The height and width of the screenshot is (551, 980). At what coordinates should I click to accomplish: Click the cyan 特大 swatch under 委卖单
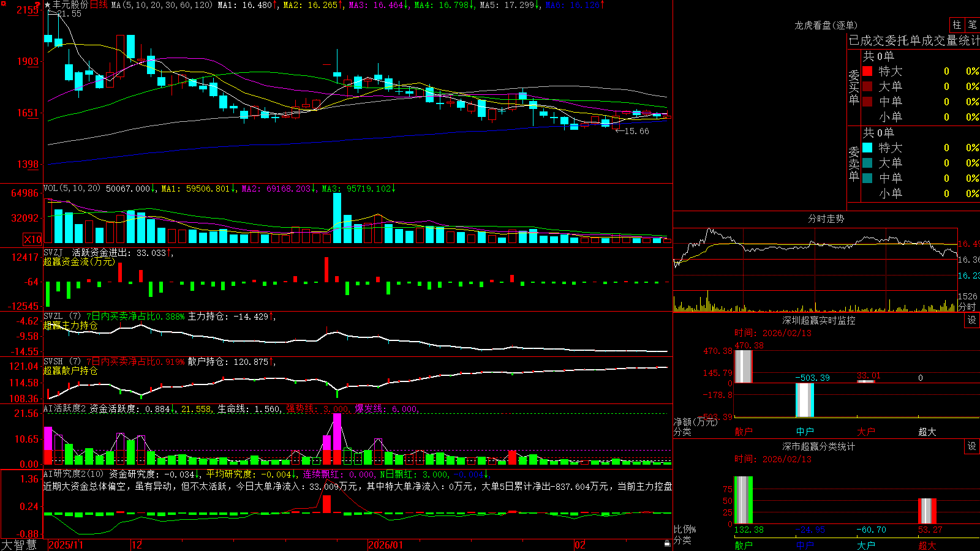tap(867, 148)
